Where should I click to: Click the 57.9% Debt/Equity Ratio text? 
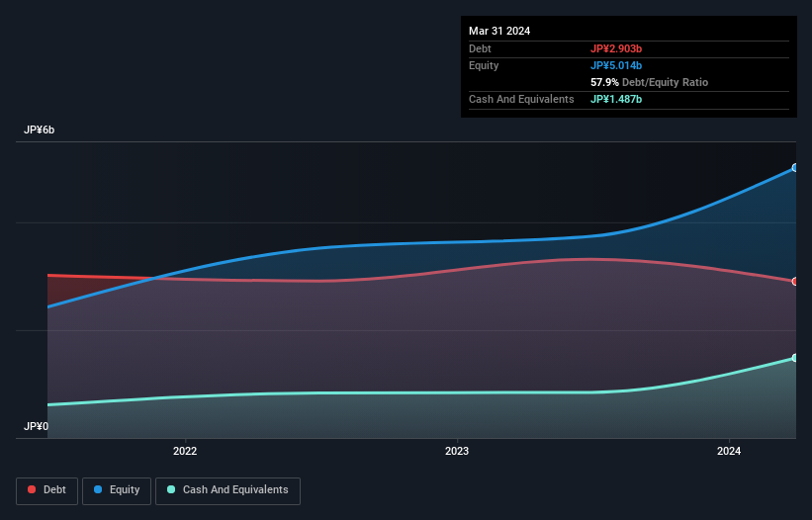click(x=649, y=82)
